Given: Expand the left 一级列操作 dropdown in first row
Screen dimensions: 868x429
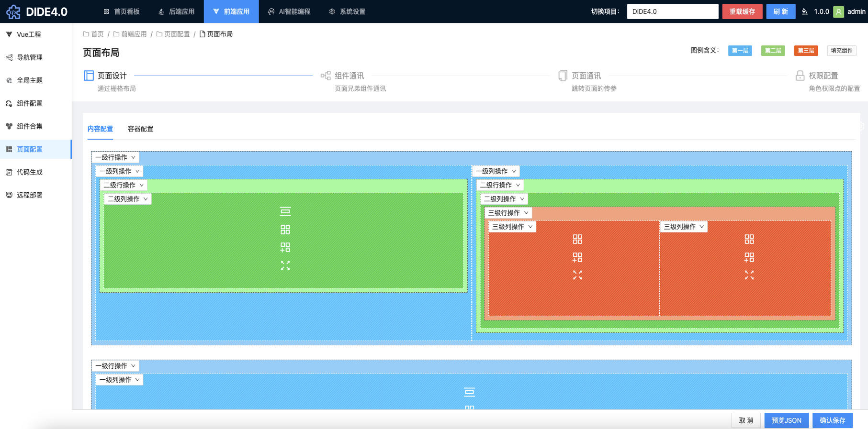Looking at the screenshot, I should 120,171.
